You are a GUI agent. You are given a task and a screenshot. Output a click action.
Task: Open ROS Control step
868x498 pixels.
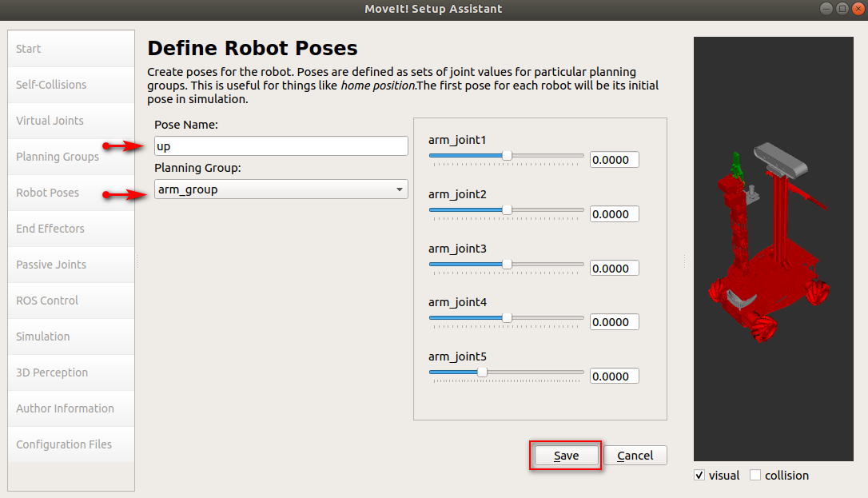[71, 301]
